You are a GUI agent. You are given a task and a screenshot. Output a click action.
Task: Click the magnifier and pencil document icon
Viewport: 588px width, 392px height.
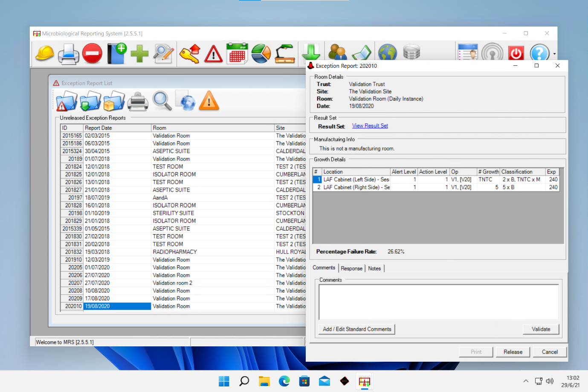coord(164,54)
